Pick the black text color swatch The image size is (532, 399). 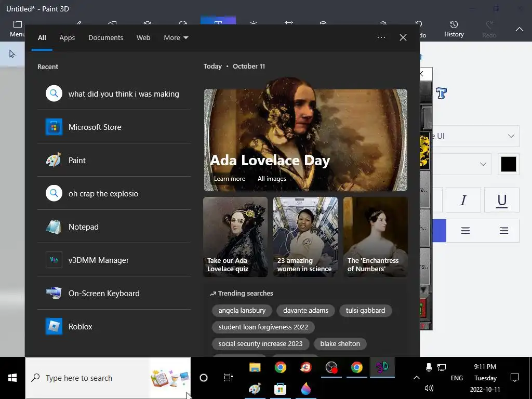point(508,164)
